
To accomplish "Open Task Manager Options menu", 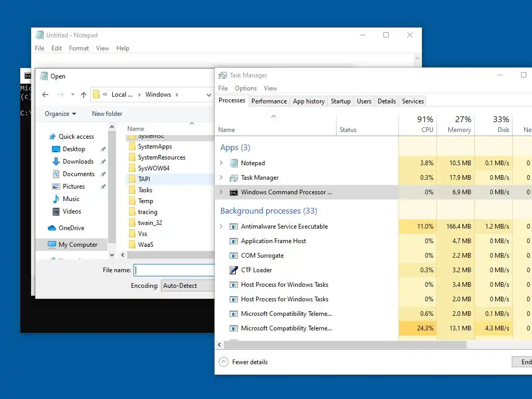I will 246,88.
